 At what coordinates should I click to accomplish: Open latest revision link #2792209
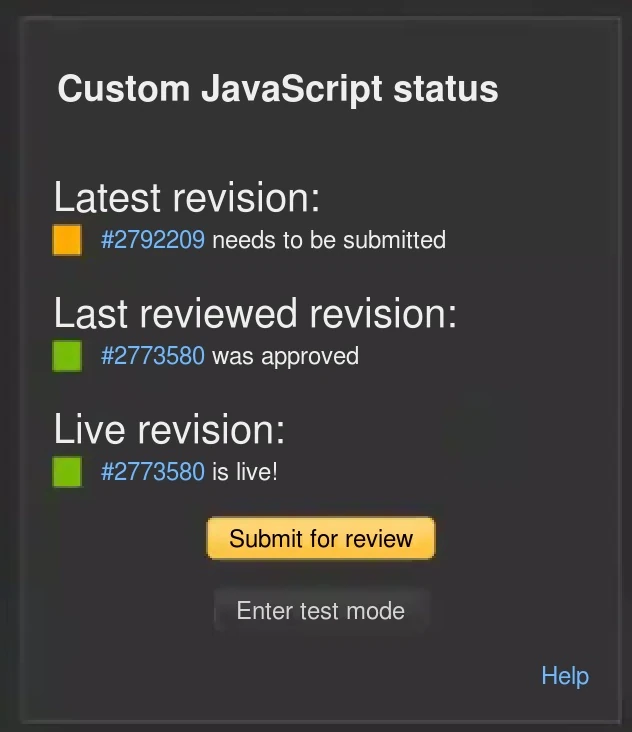(x=153, y=240)
